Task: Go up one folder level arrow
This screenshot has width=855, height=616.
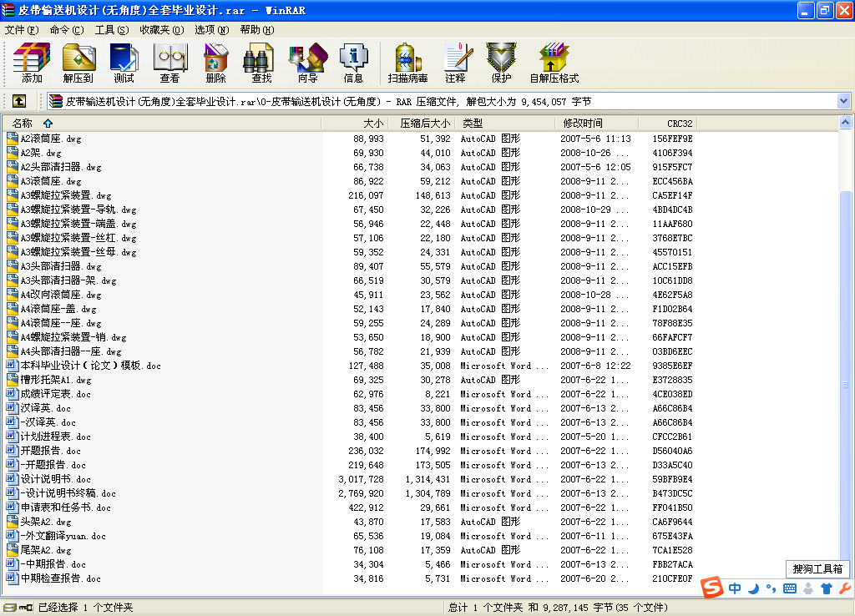Action: coord(19,101)
